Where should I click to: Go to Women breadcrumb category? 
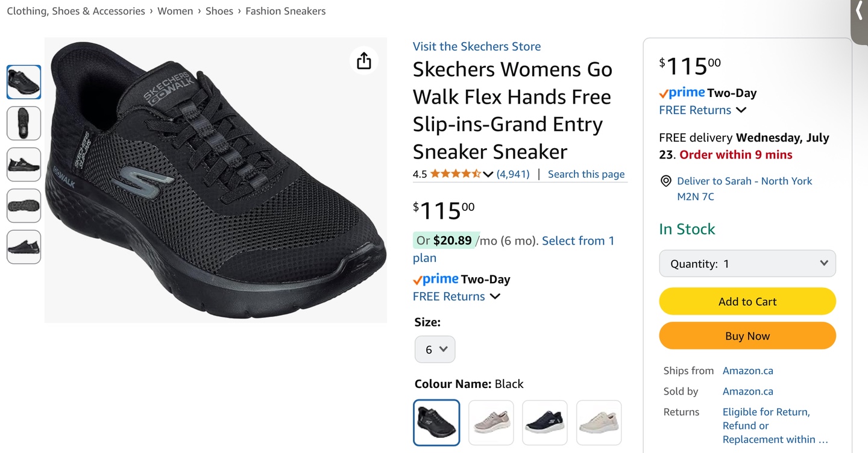175,11
